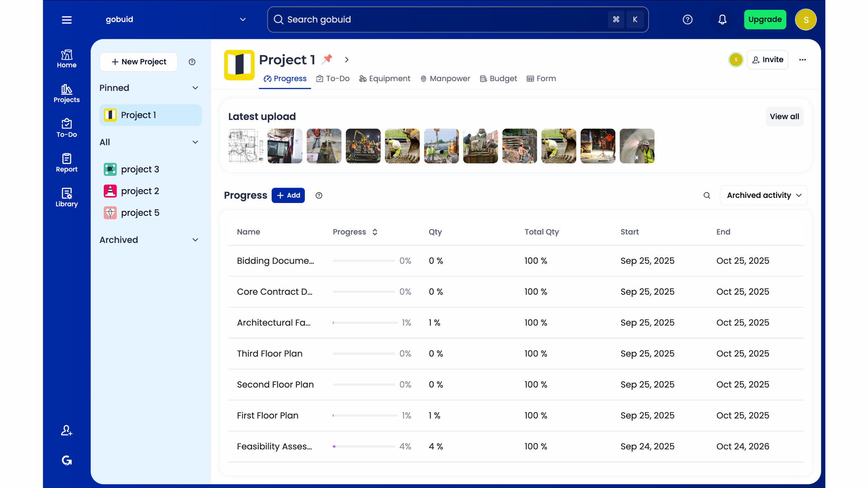Open the hamburger menu icon
Screen dimensions: 868x488
[x=66, y=20]
